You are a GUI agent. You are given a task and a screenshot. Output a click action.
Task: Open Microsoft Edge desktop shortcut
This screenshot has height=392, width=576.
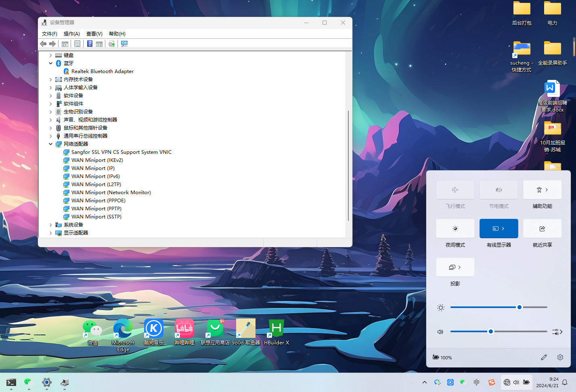coord(123,335)
